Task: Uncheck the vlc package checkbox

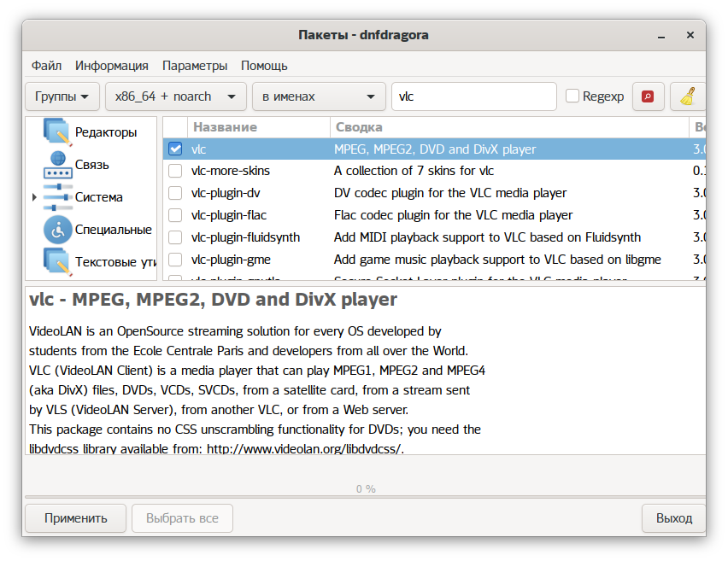Action: point(175,149)
